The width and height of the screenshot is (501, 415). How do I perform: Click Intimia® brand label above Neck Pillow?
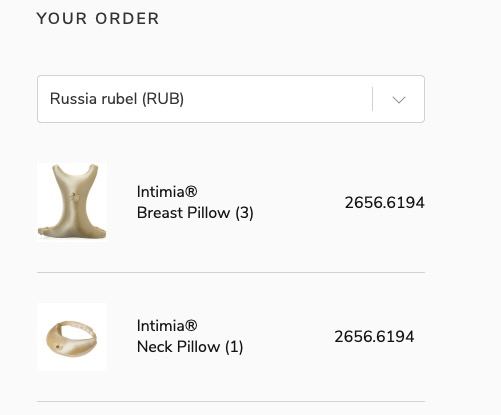pos(167,326)
